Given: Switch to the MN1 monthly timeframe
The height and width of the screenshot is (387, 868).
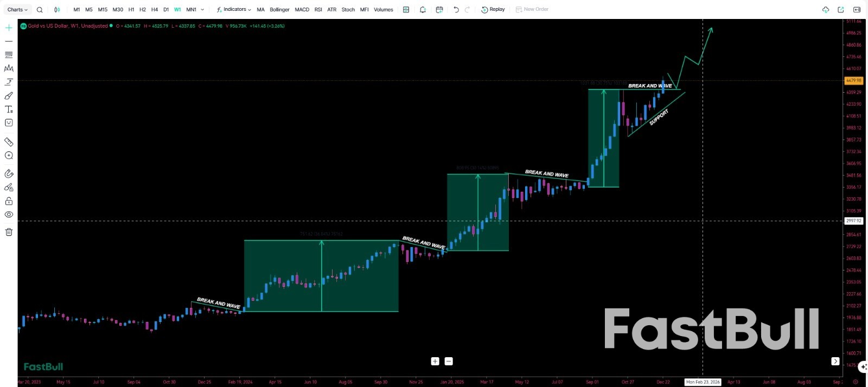Looking at the screenshot, I should coord(191,9).
